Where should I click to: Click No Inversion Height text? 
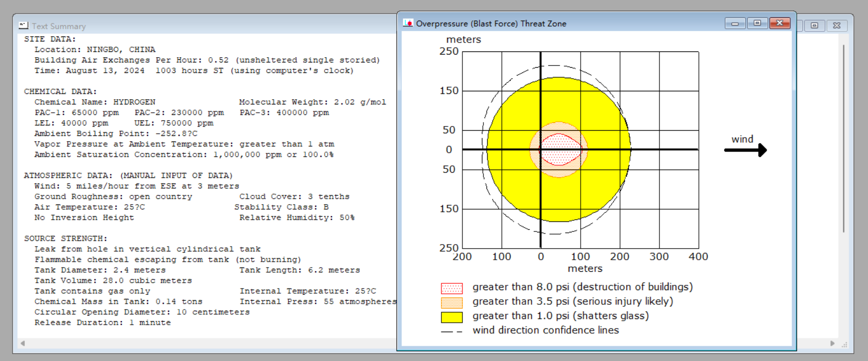[x=85, y=218]
